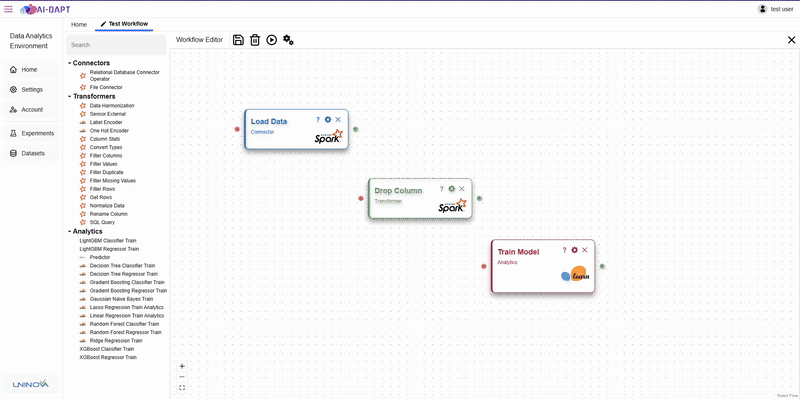Open the hamburger menu in the header

pyautogui.click(x=8, y=9)
